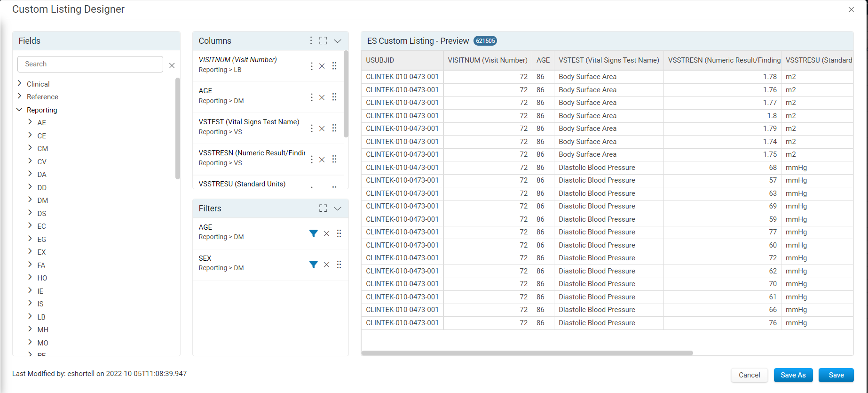The image size is (868, 393).
Task: Click the Fields tree vertical scrollbar
Action: tap(178, 128)
